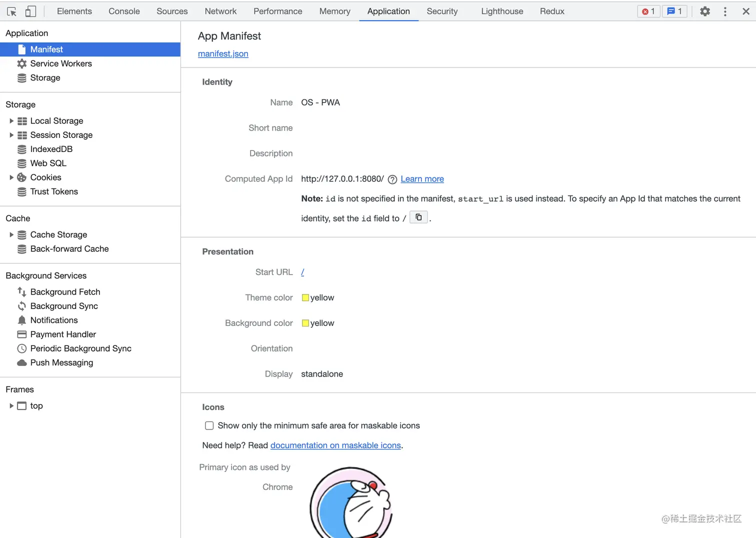Screen dimensions: 756x538
Task: Switch to the Network tab
Action: (x=220, y=11)
